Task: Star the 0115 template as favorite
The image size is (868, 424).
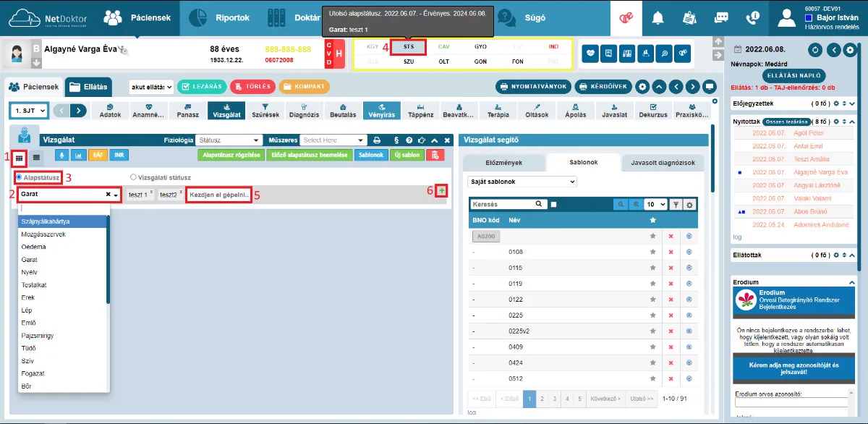Action: point(653,268)
